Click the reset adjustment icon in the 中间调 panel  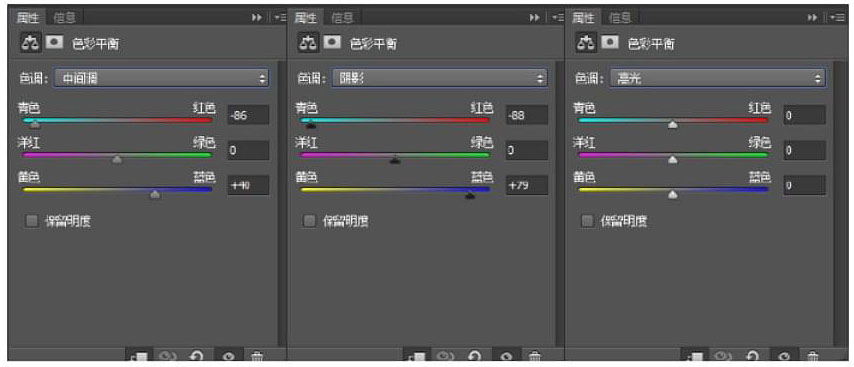pos(197,357)
